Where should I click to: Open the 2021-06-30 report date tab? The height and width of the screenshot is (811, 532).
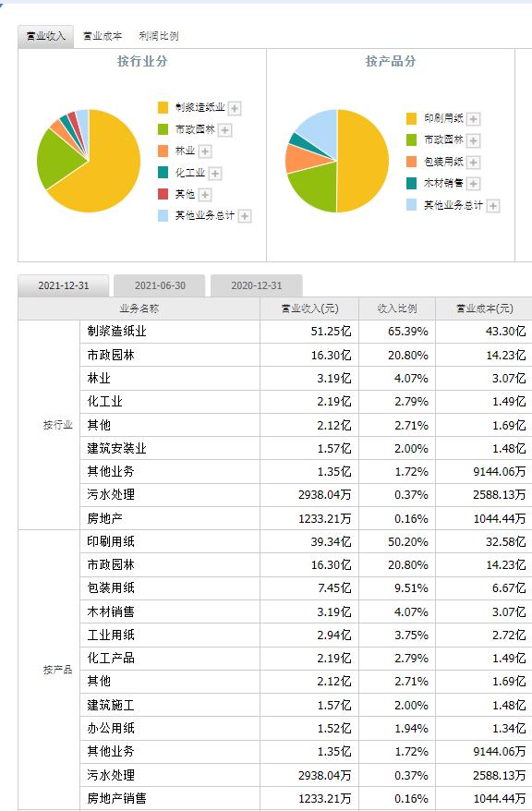(160, 285)
